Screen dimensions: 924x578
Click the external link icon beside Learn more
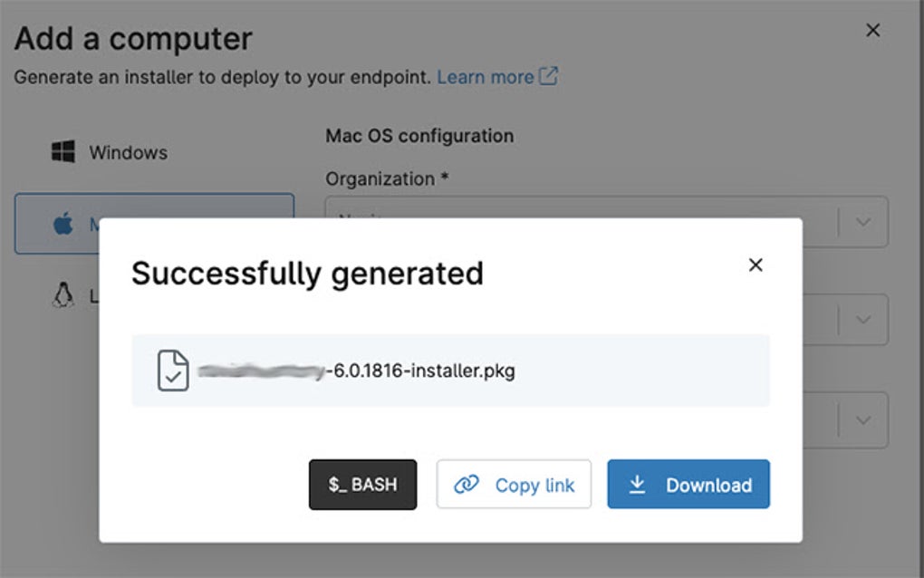[x=548, y=77]
